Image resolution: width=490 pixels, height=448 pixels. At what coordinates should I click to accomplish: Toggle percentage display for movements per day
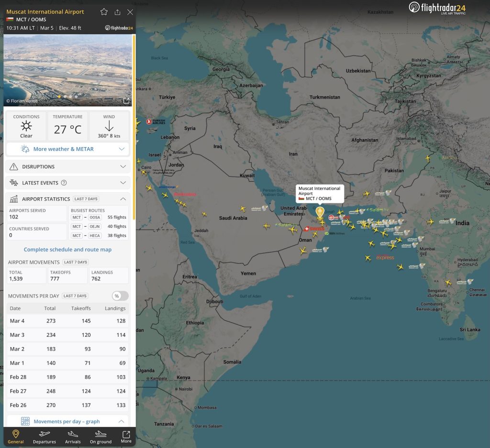point(119,295)
